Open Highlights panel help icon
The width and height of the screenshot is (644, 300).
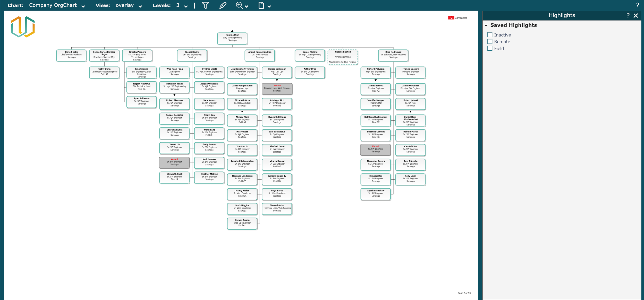click(x=628, y=15)
